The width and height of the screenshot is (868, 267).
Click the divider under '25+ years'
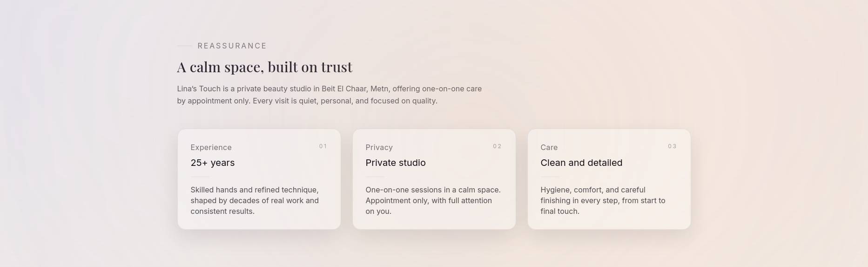pyautogui.click(x=200, y=177)
